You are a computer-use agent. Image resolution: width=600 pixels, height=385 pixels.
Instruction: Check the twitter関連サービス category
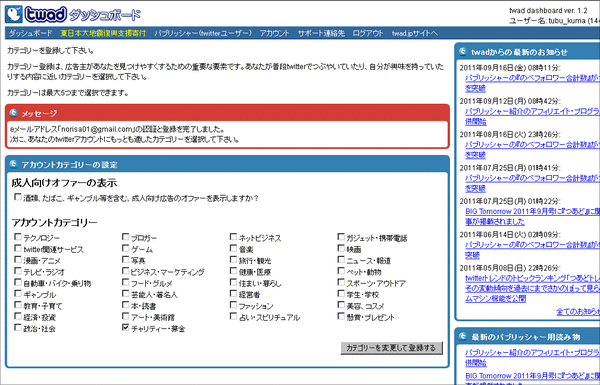[18, 248]
